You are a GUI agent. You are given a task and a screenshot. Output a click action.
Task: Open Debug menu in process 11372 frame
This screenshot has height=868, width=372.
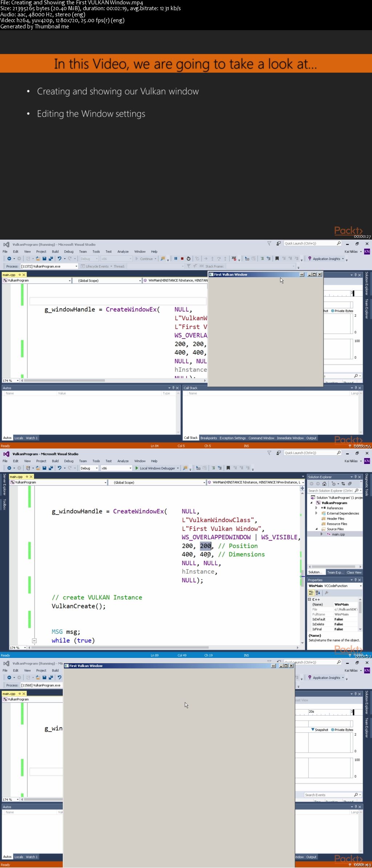[x=69, y=251]
